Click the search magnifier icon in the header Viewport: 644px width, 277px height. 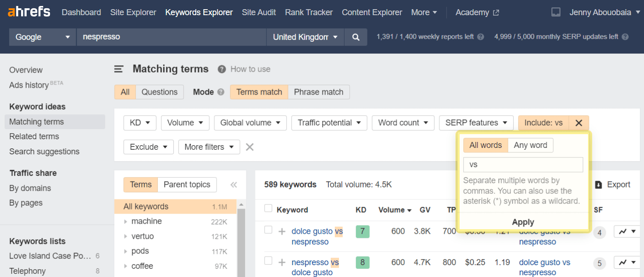(356, 37)
